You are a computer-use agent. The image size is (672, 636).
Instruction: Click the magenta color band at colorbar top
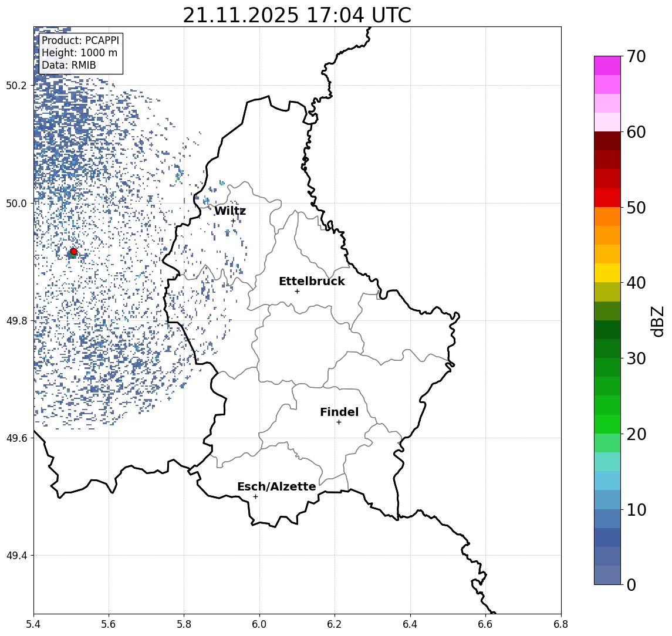pos(607,66)
